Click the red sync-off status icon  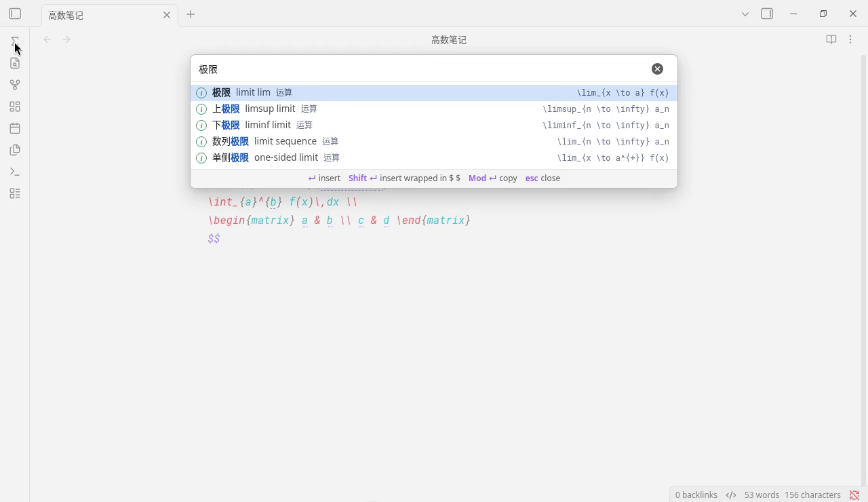854,495
